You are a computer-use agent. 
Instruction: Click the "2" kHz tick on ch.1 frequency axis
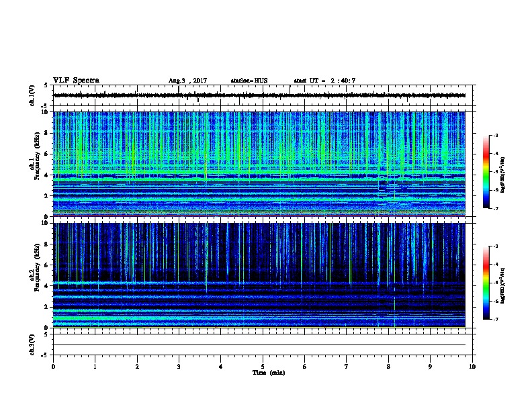tap(46, 196)
